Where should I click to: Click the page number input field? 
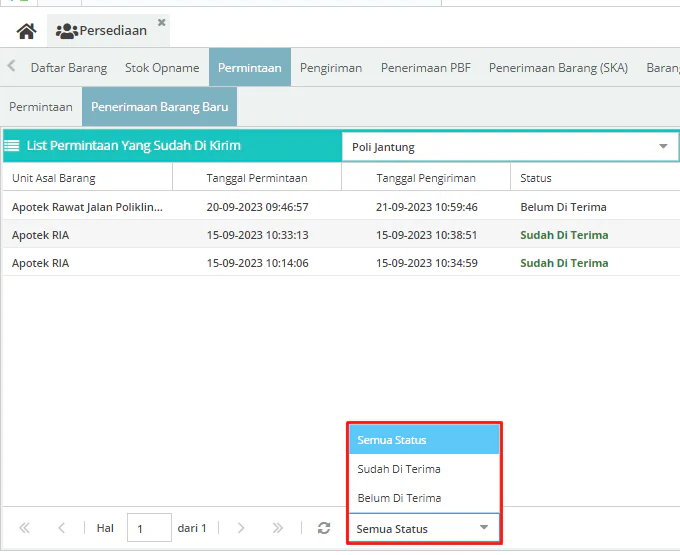(x=149, y=528)
